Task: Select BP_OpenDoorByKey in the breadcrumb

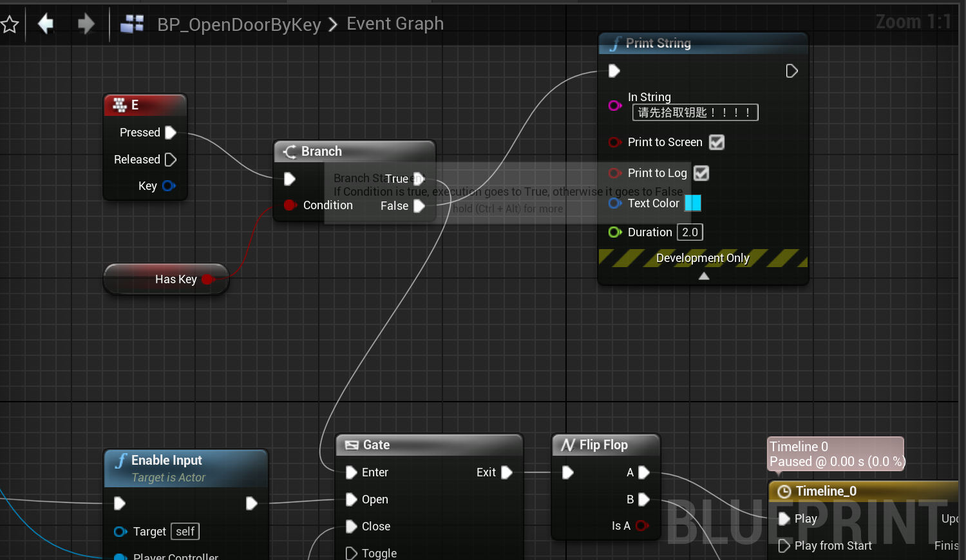Action: click(x=239, y=24)
